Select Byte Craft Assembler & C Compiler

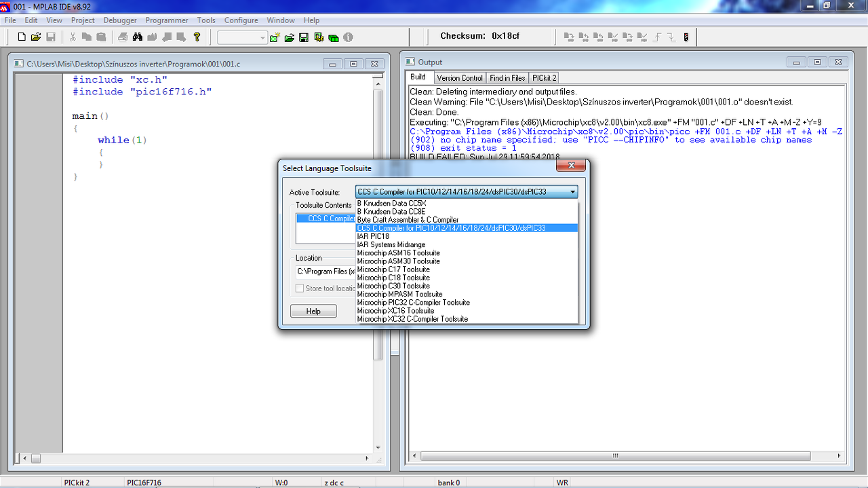(x=467, y=220)
